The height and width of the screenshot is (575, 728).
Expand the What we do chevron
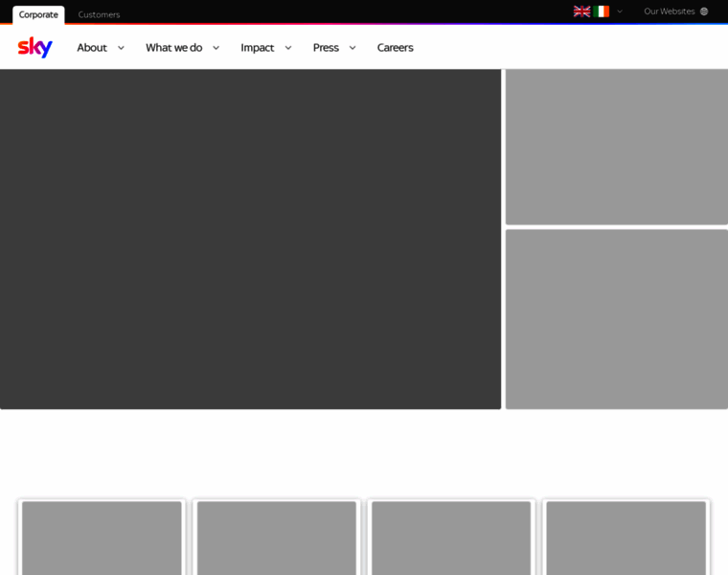pyautogui.click(x=216, y=48)
